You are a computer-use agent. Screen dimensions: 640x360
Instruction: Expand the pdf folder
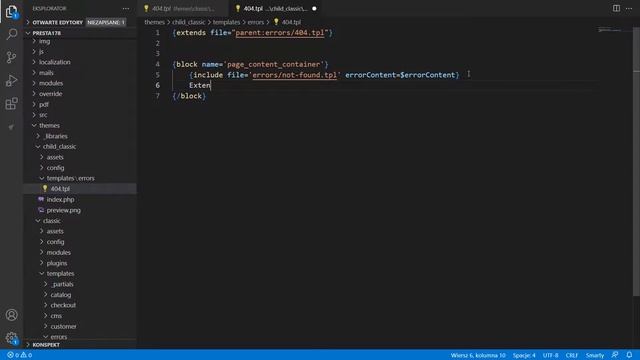44,104
